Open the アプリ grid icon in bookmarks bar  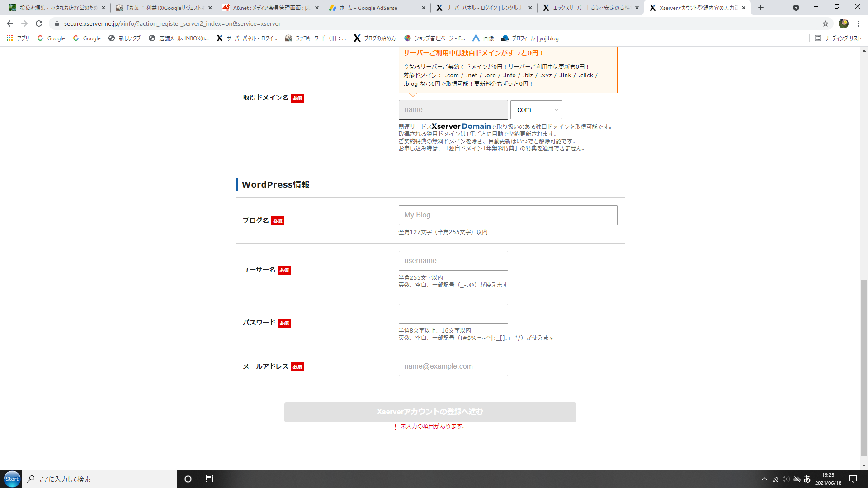tap(9, 38)
